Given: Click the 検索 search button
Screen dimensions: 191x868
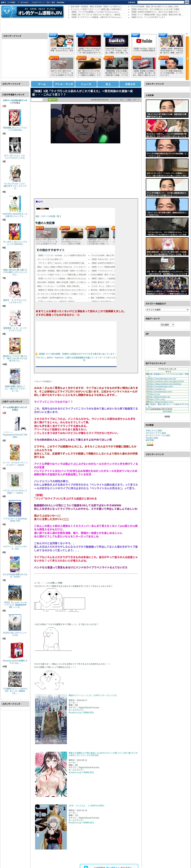Looking at the screenshot, I should click(x=187, y=2).
